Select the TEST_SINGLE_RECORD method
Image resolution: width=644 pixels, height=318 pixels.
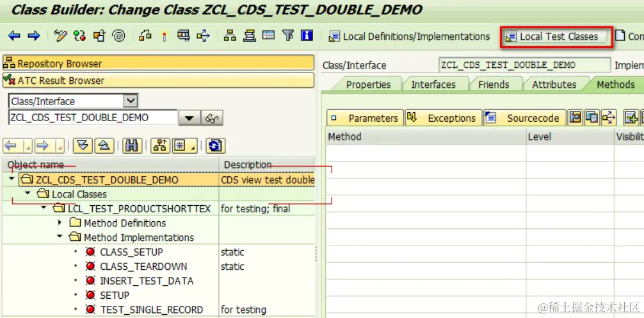(x=151, y=310)
